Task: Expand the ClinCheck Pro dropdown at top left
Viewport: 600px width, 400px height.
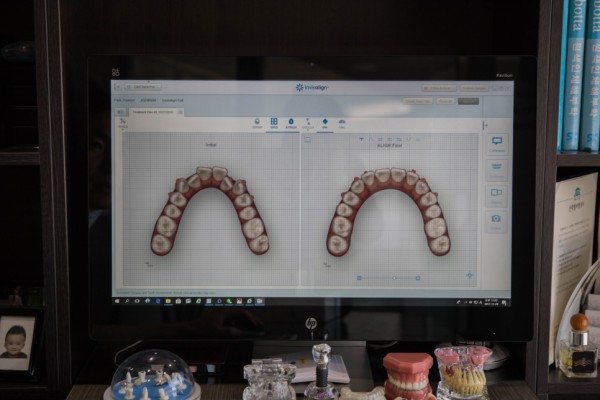Action: [143, 87]
